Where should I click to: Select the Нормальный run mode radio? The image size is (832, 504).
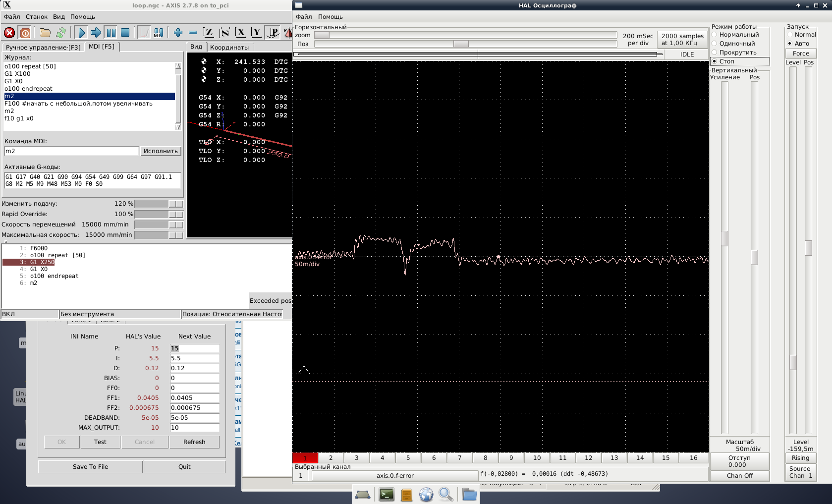715,35
